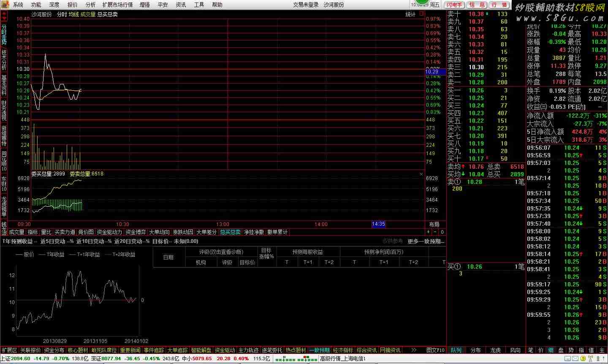Select the 技术分析 sidebar tab
Viewport: 608px width, 364px height.
4,59
